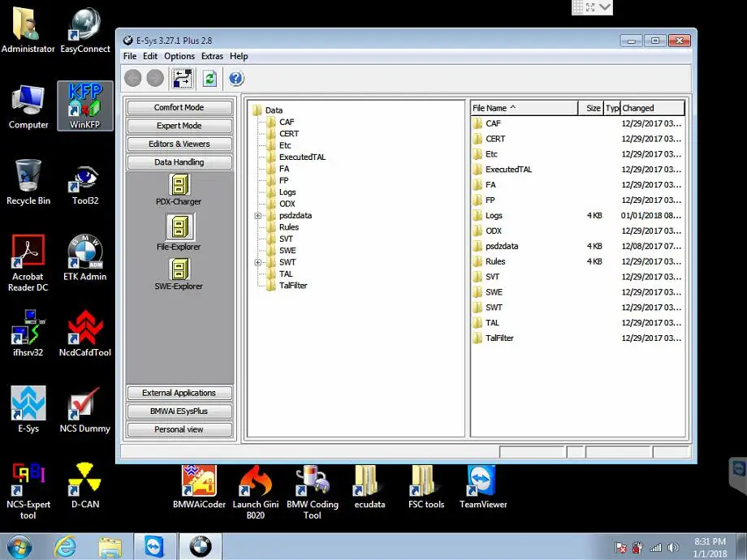Select the NcdCafdTool desktop icon
Image resolution: width=747 pixels, height=560 pixels.
tap(85, 334)
